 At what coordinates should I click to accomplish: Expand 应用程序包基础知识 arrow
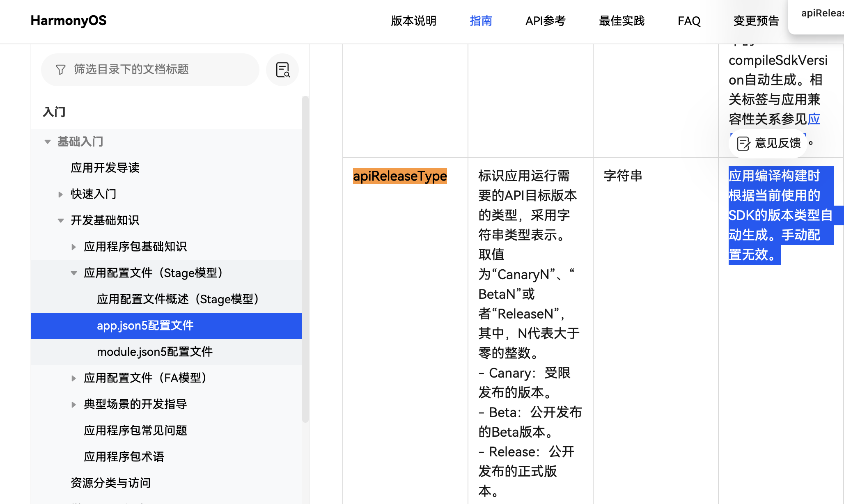coord(74,247)
